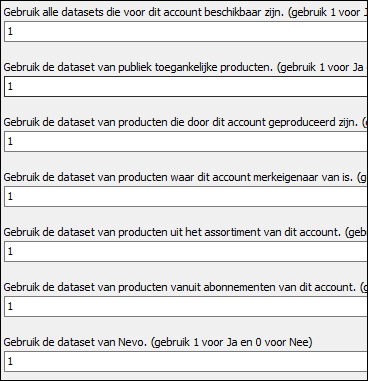Click the label about publiek toegankelijke producten
Screen dimensions: 368x381
tap(138, 68)
